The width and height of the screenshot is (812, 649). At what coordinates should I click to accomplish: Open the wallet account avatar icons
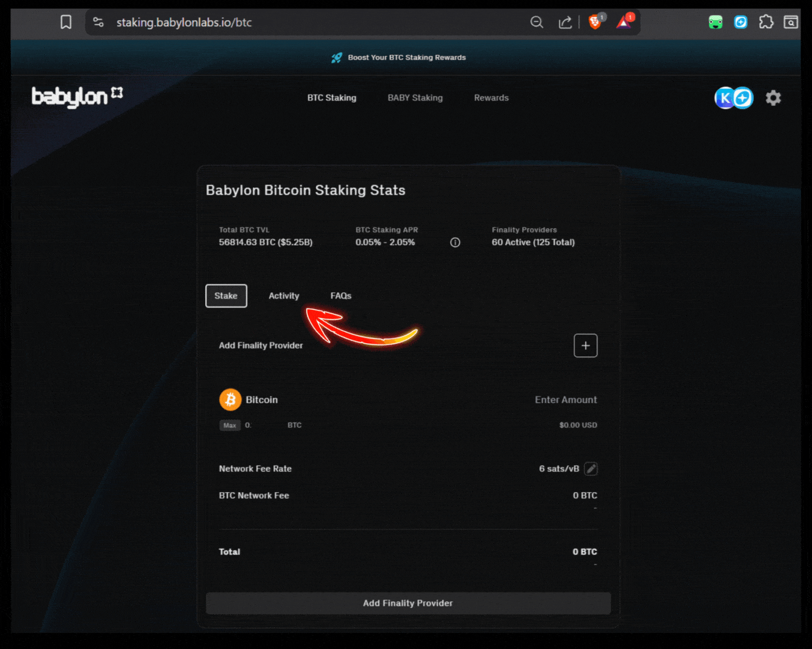pos(733,98)
